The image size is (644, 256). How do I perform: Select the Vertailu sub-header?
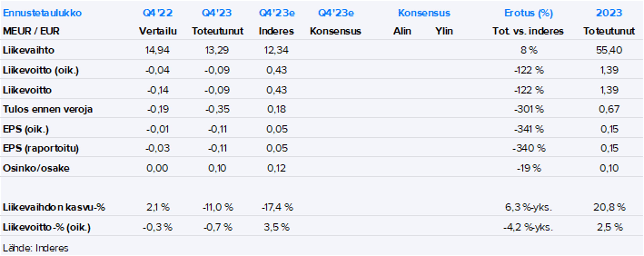click(158, 31)
